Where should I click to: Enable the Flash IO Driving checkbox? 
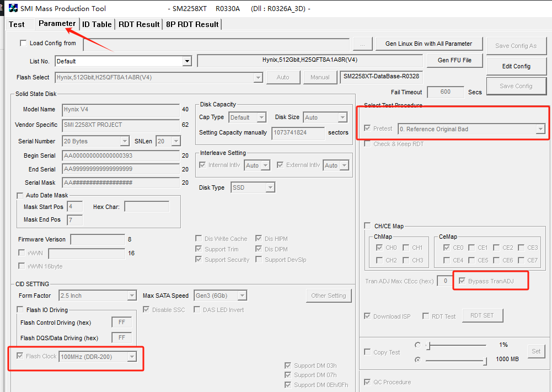coord(20,310)
